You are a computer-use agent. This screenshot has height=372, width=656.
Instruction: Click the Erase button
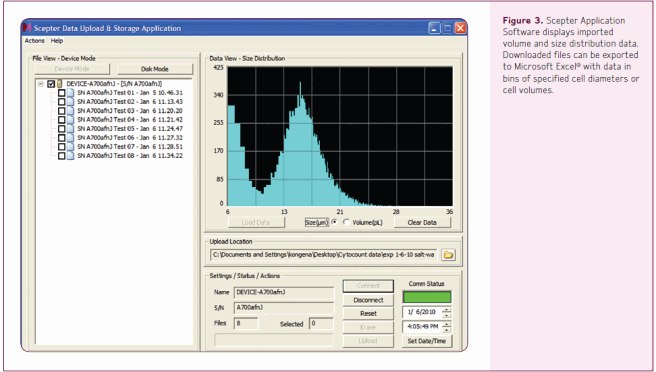[x=368, y=327]
